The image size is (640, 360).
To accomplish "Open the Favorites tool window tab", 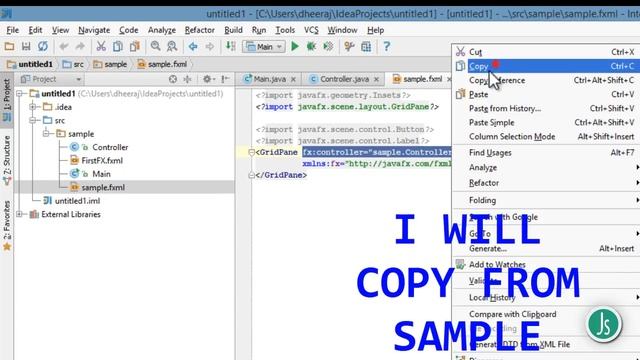I will click(x=7, y=226).
